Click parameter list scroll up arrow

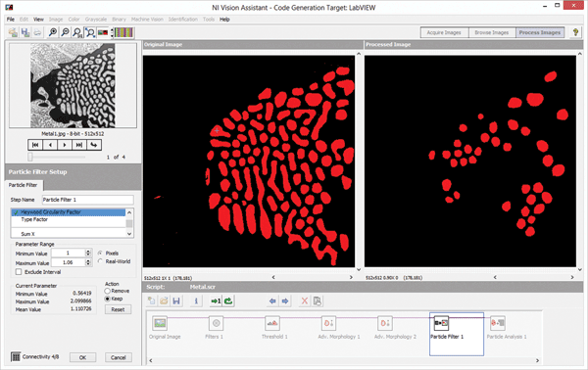(129, 212)
